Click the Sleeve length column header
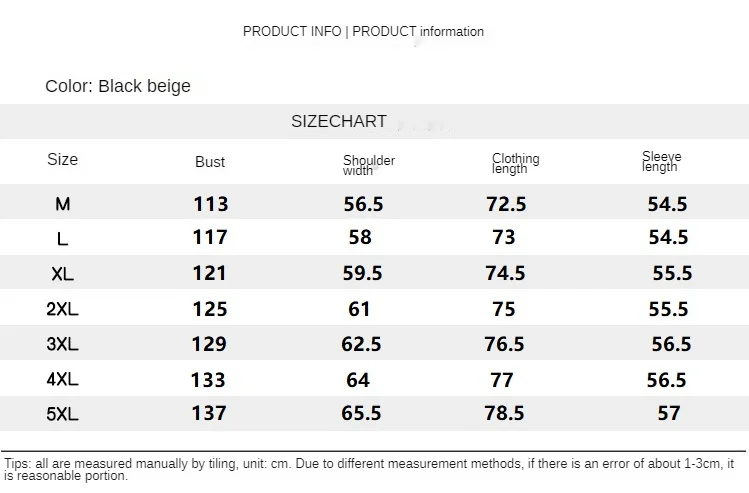The height and width of the screenshot is (493, 749). (x=661, y=162)
